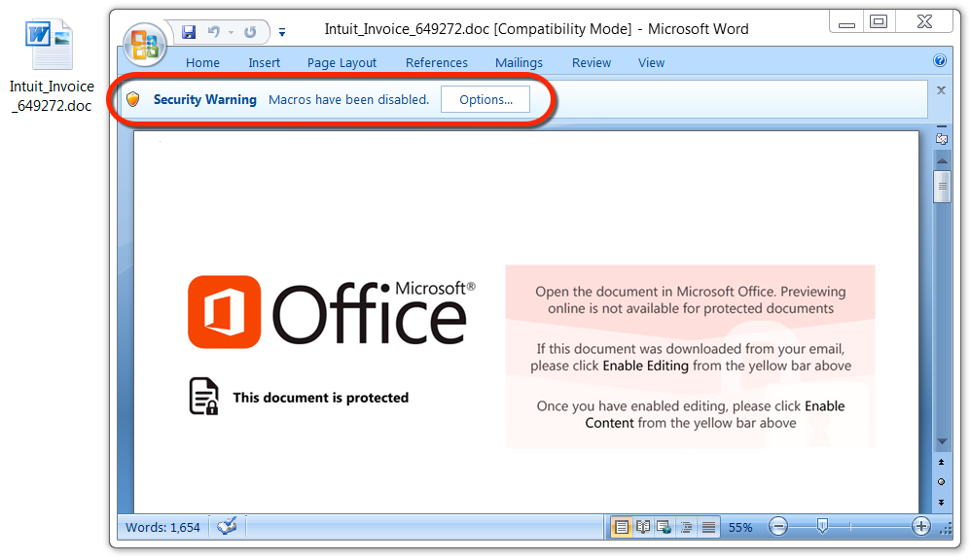
Task: Minimize the Microsoft Word window
Action: tap(846, 23)
